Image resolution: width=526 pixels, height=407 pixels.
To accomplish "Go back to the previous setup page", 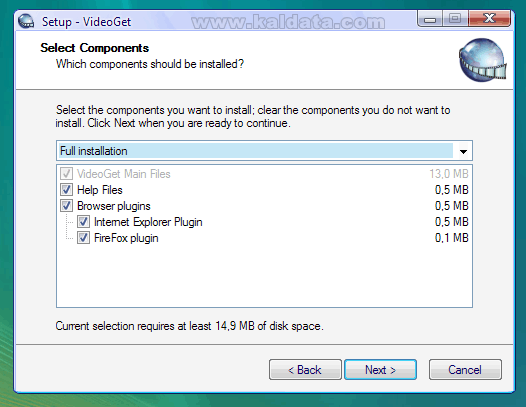I will click(x=305, y=370).
